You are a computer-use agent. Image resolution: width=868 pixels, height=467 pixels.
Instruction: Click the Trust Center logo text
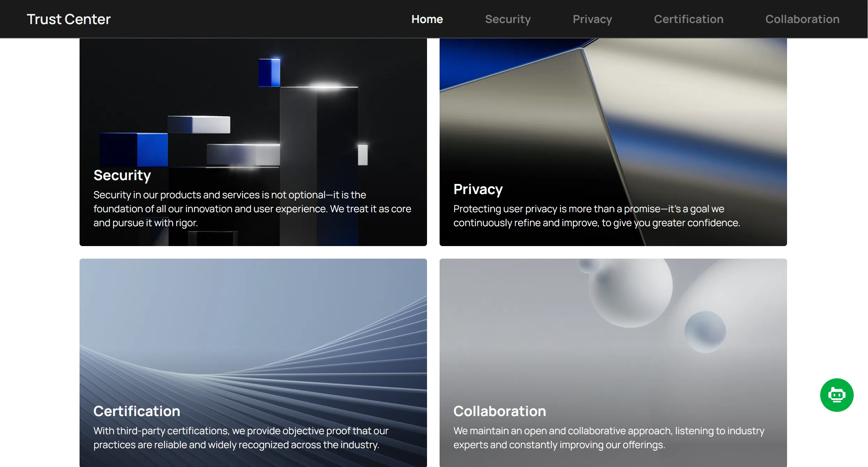(69, 19)
